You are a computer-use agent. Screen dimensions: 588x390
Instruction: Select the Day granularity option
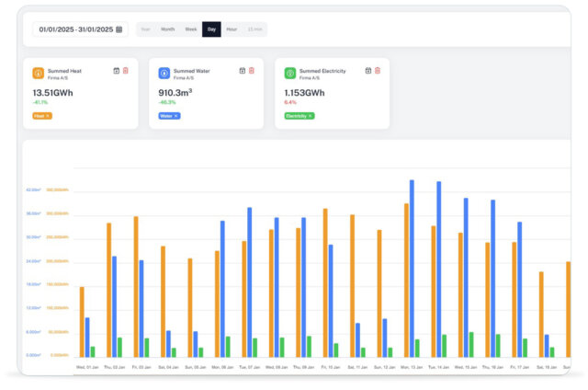211,29
